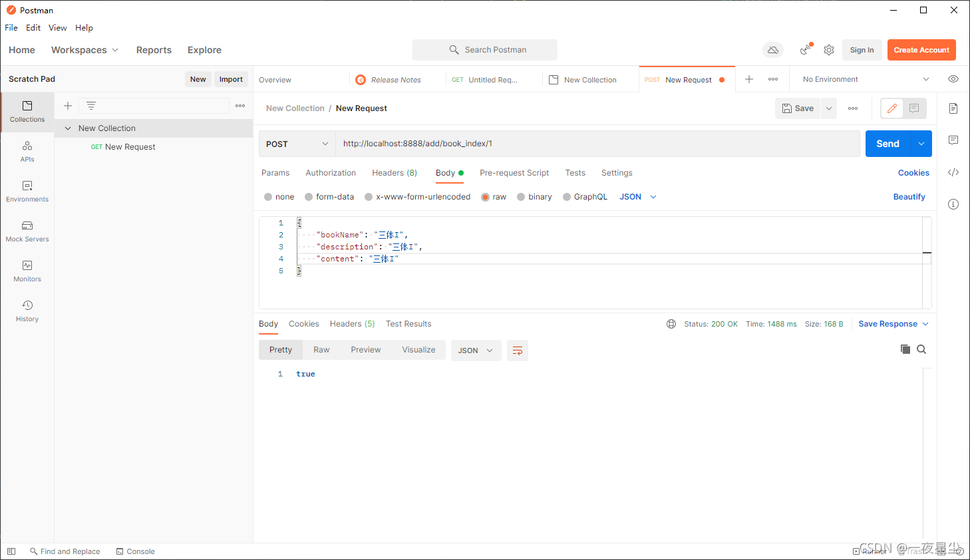This screenshot has width=970, height=560.
Task: Open the Send button dropdown arrow
Action: (x=921, y=144)
